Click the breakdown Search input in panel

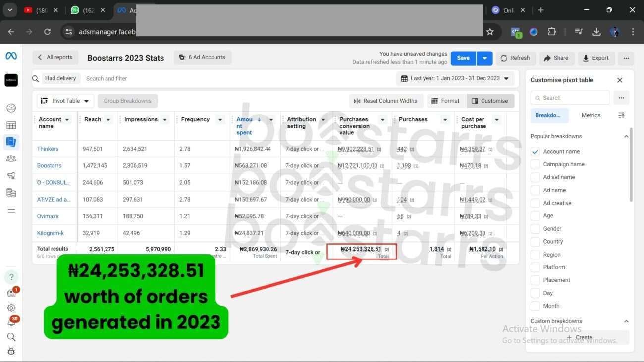pos(570,98)
